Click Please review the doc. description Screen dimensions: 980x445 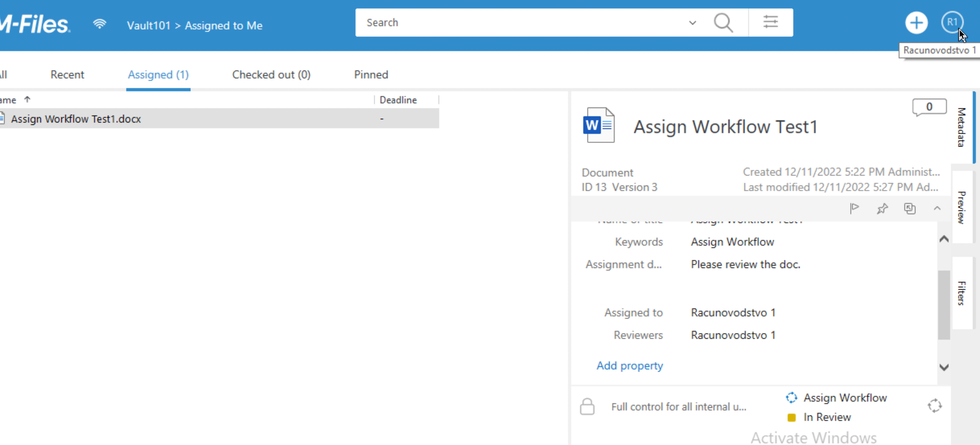[745, 264]
